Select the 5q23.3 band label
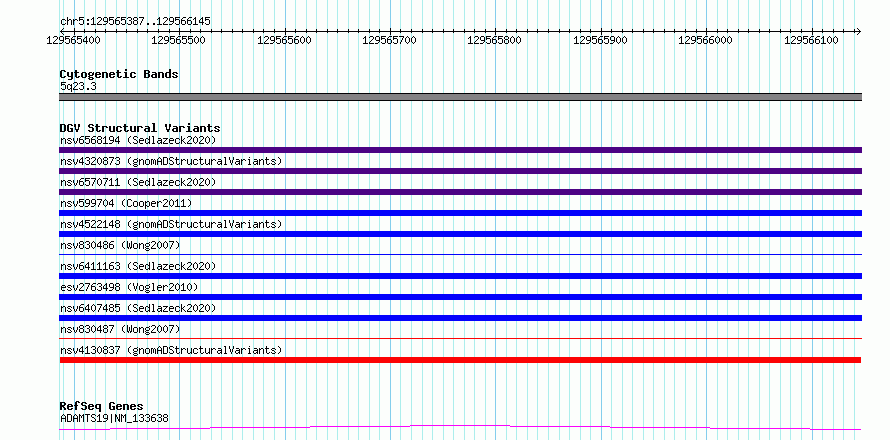890x440 pixels. pos(78,86)
